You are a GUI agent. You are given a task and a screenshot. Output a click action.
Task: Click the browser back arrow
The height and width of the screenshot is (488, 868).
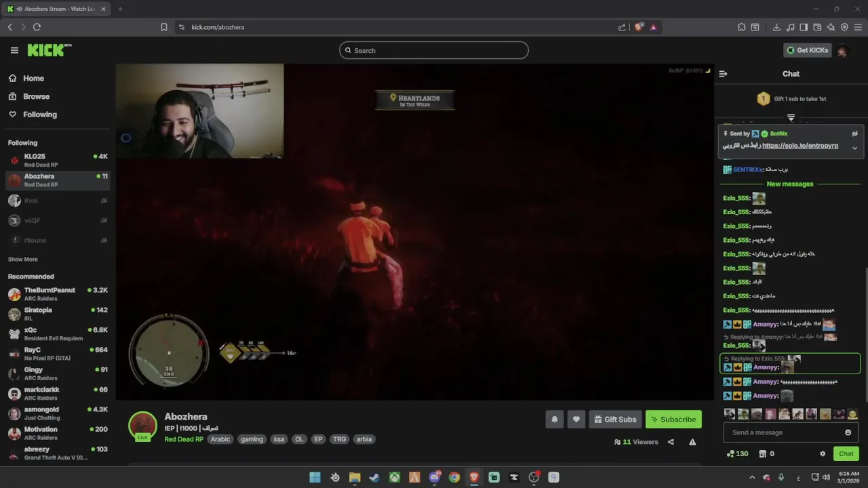9,27
